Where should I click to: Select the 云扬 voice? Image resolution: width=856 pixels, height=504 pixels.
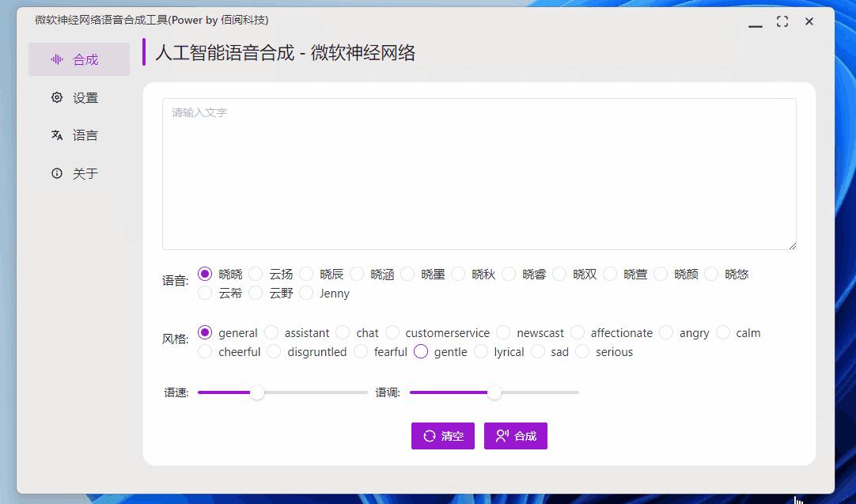click(256, 274)
